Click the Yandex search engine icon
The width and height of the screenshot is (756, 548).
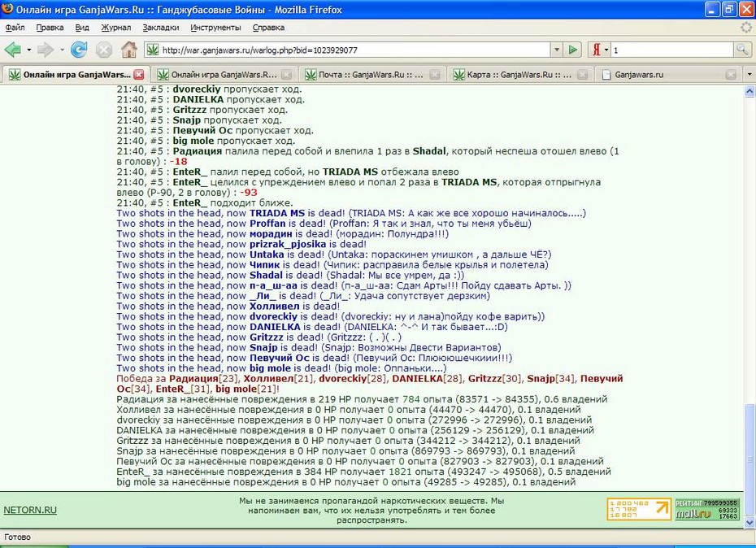click(597, 50)
